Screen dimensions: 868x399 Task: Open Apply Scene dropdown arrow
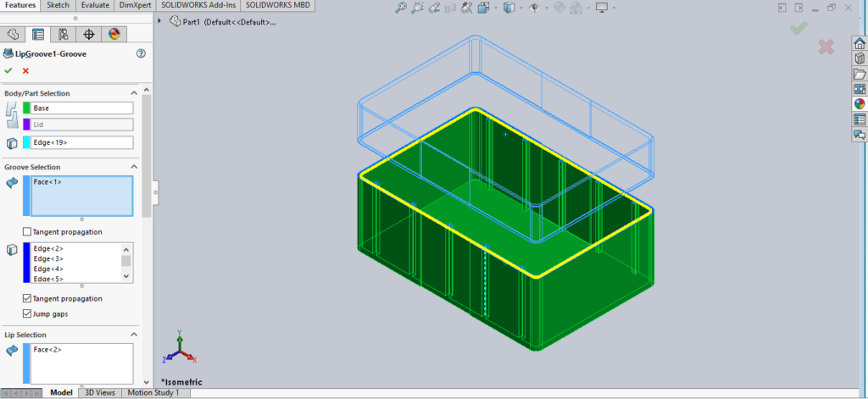[x=587, y=8]
